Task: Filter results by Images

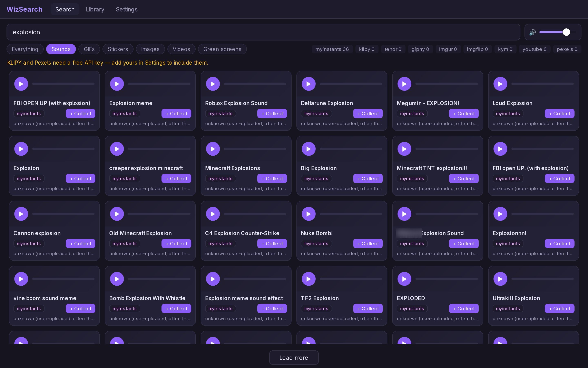Action: (150, 49)
